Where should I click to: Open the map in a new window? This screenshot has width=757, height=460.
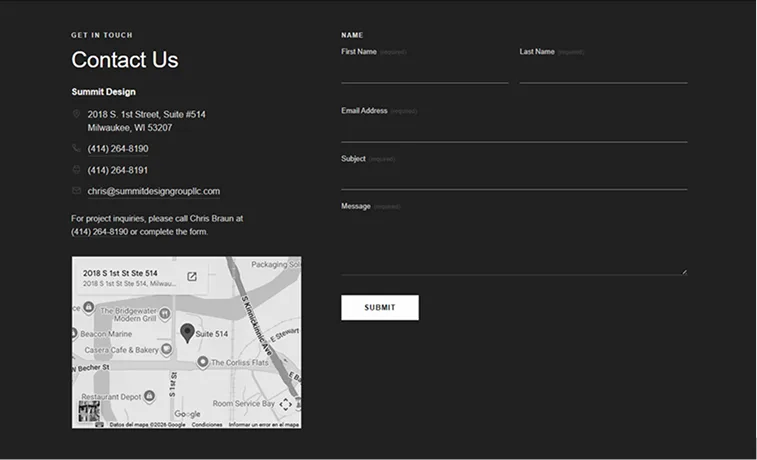click(192, 276)
